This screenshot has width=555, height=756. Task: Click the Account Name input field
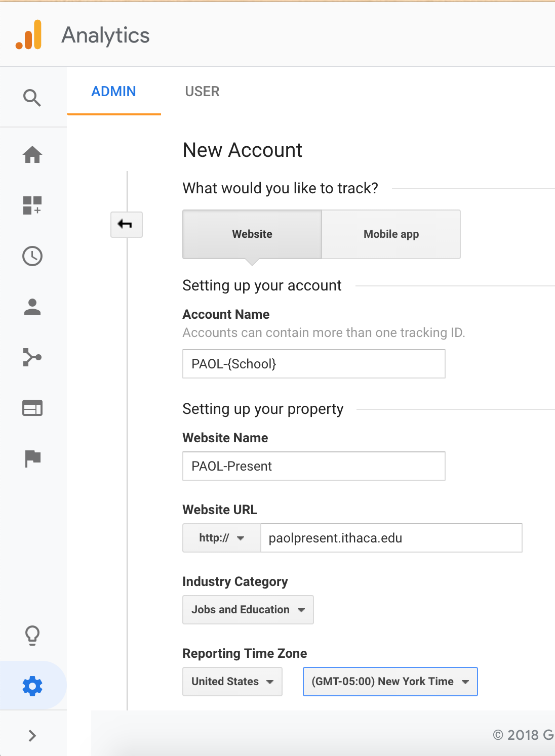[313, 364]
